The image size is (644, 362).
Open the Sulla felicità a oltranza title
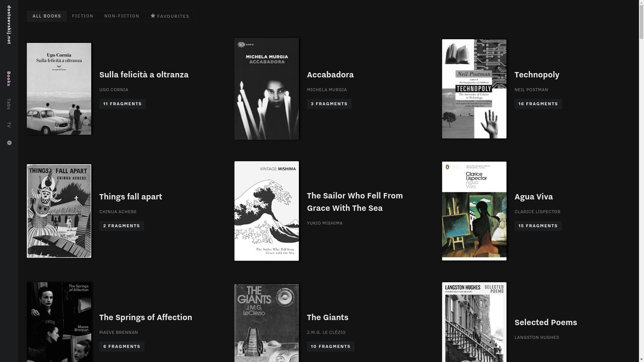point(144,75)
